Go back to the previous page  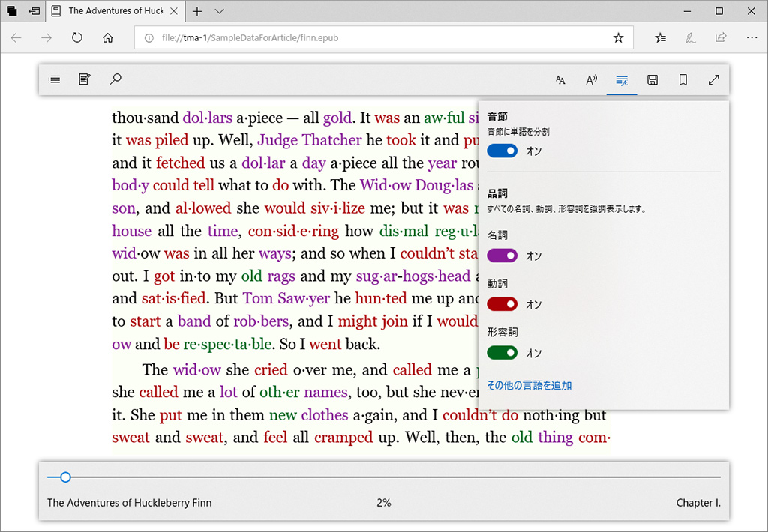coord(16,37)
